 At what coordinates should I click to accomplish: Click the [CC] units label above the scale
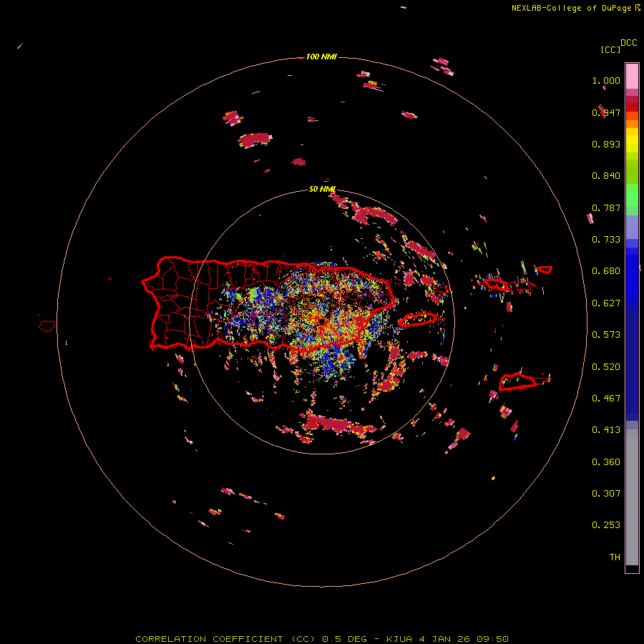610,49
